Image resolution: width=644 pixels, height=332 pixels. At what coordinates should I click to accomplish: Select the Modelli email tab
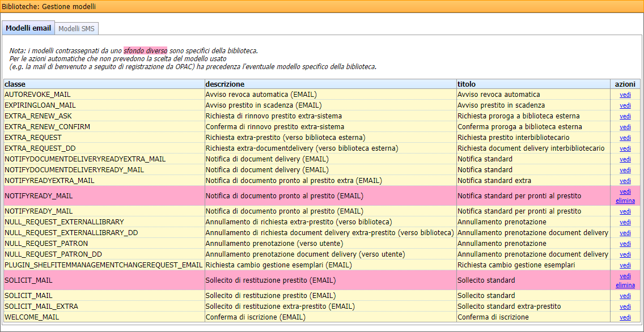point(28,28)
